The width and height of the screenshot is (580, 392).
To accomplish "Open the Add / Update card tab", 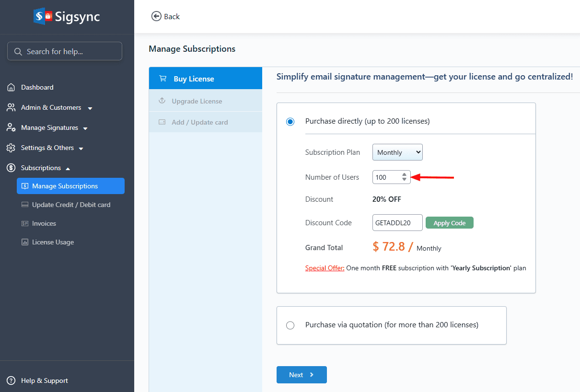I will coord(199,122).
